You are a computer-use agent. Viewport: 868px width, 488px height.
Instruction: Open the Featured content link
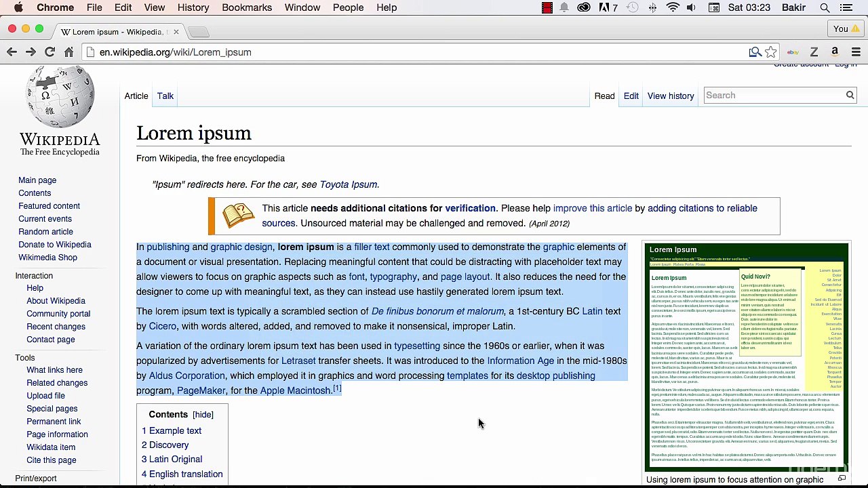tap(49, 206)
